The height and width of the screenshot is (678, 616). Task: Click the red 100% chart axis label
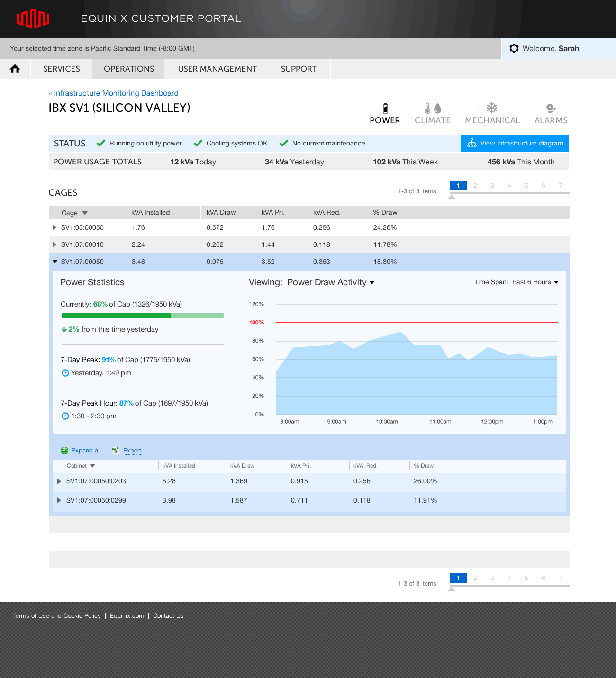256,322
